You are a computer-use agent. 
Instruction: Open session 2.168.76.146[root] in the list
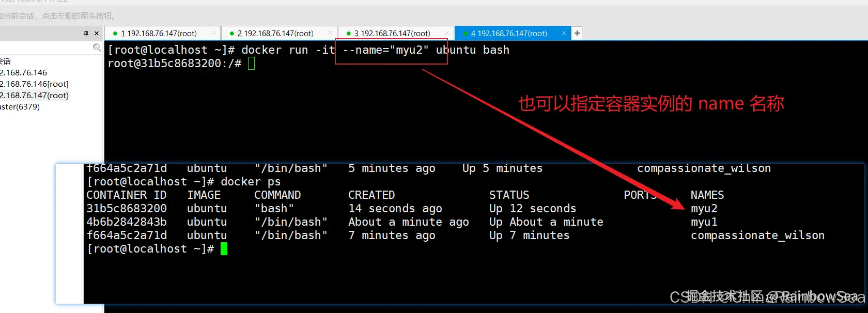point(34,84)
